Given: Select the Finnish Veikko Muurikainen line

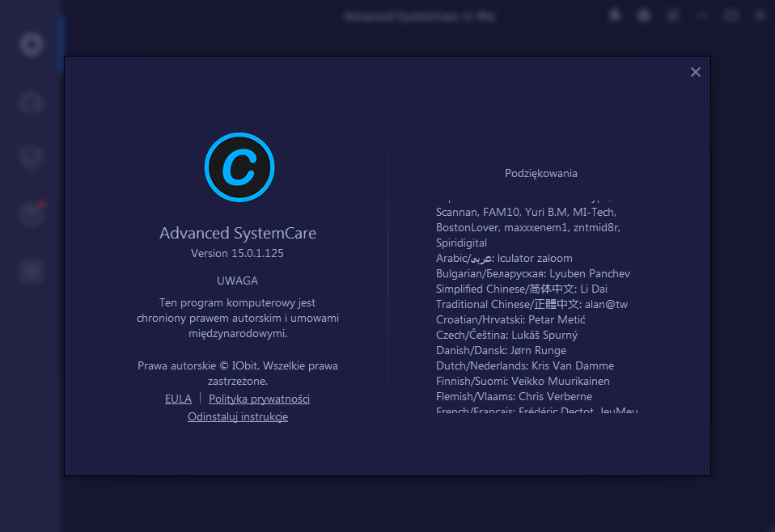Looking at the screenshot, I should point(523,381).
